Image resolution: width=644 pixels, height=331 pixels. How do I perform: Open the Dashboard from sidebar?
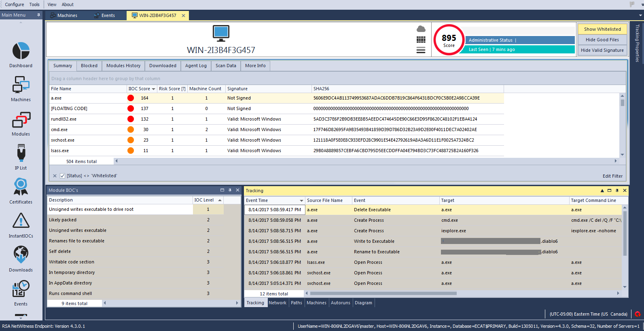tap(21, 51)
